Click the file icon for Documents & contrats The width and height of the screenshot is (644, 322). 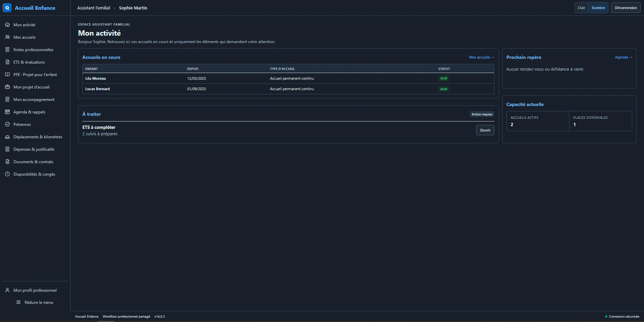coord(7,162)
